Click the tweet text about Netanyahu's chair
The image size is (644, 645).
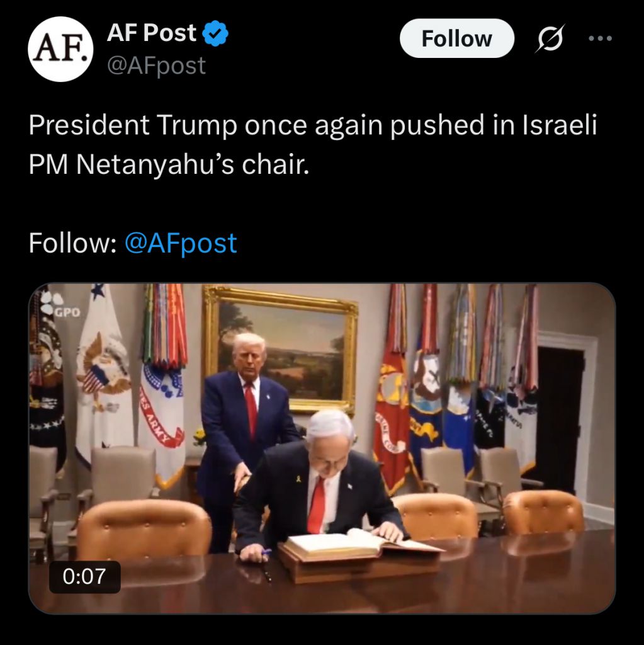click(x=312, y=144)
